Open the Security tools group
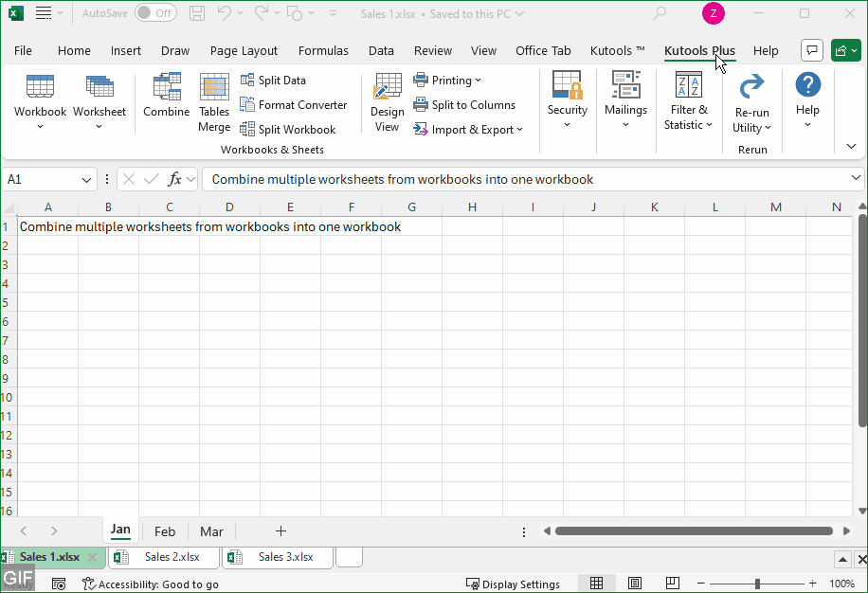Screen dimensions: 868x593 pos(568,100)
